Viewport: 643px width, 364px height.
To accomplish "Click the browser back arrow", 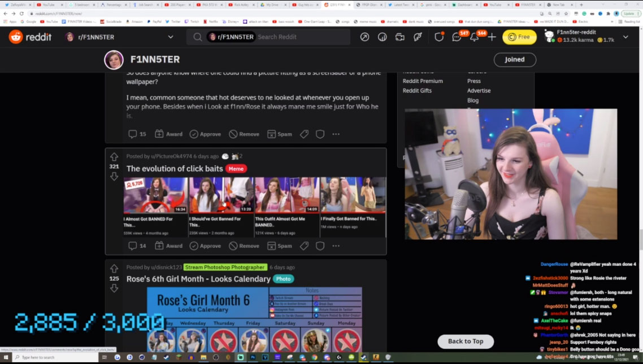I will point(5,14).
